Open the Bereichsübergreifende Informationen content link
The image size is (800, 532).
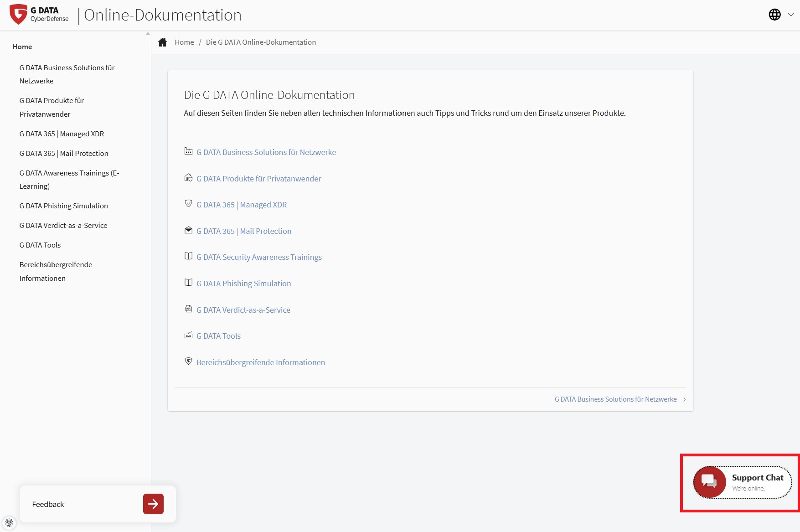(260, 362)
